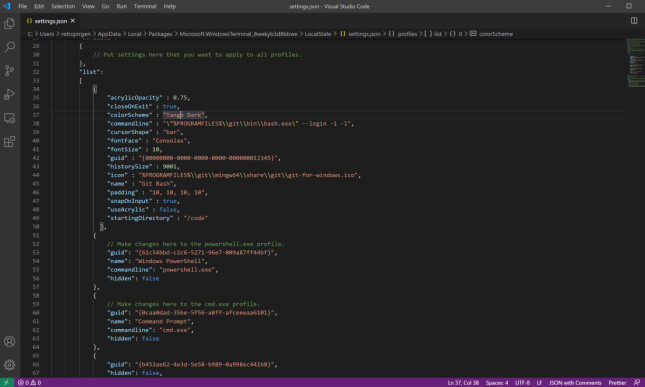645x387 pixels.
Task: Open the Extensions view
Action: [9, 141]
